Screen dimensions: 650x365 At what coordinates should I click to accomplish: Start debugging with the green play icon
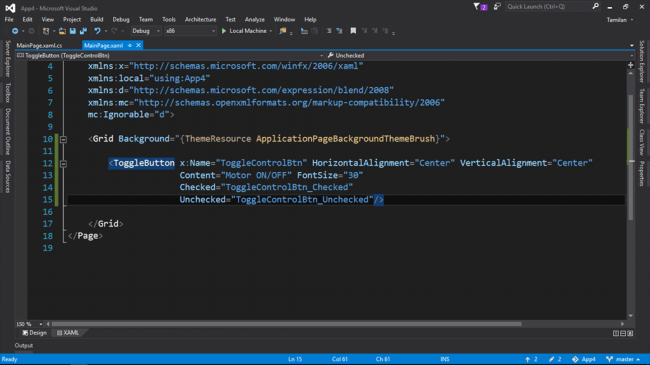224,31
